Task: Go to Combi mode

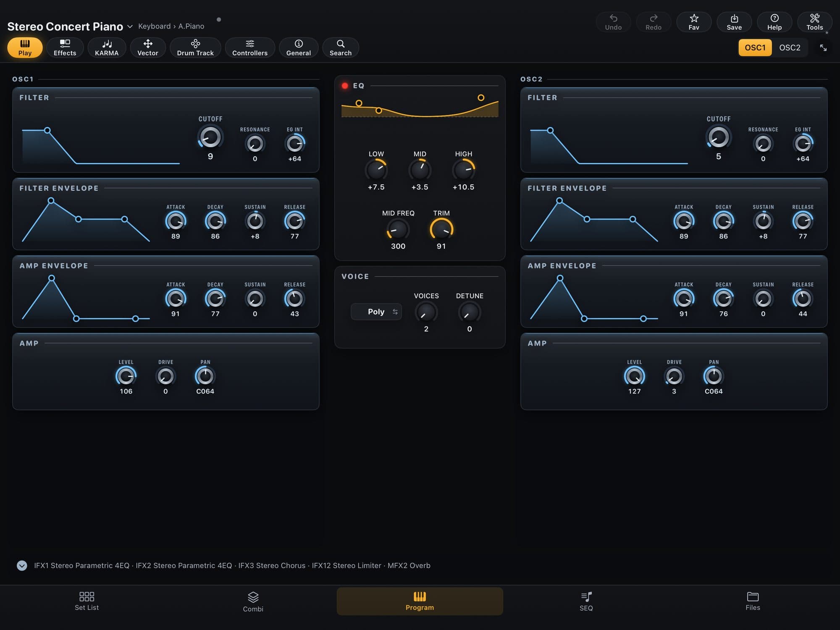Action: (x=253, y=601)
